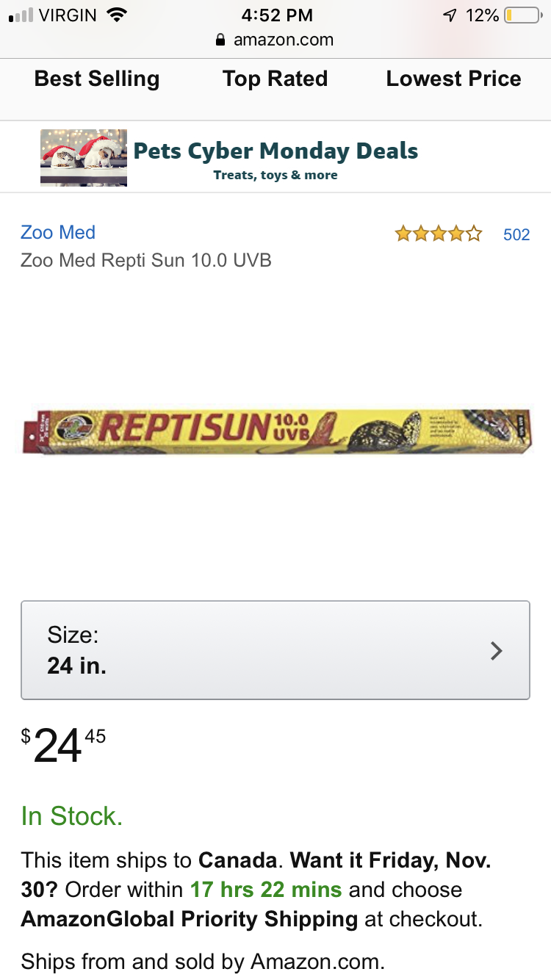This screenshot has width=551, height=980.
Task: Tap the Santa-hat pets banner image
Action: [x=84, y=157]
